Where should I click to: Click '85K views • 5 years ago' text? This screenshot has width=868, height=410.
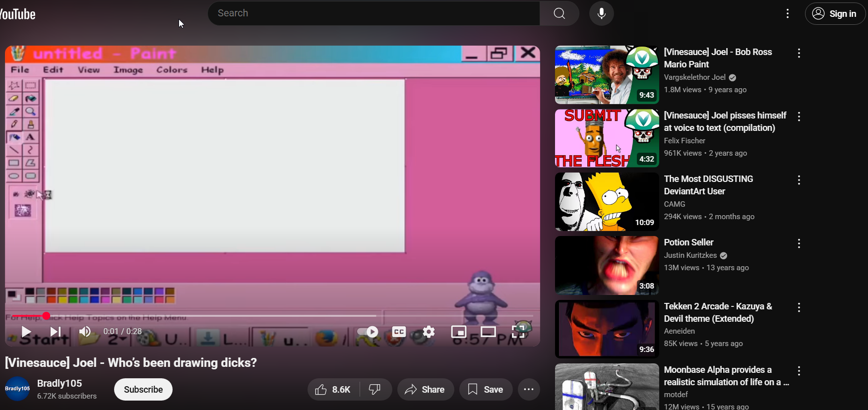[704, 344]
